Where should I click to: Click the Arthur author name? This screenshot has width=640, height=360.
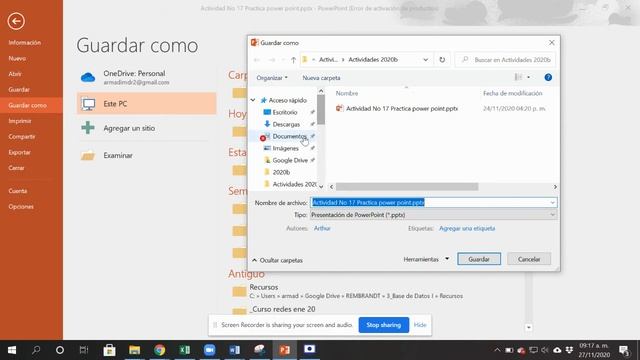click(x=322, y=228)
